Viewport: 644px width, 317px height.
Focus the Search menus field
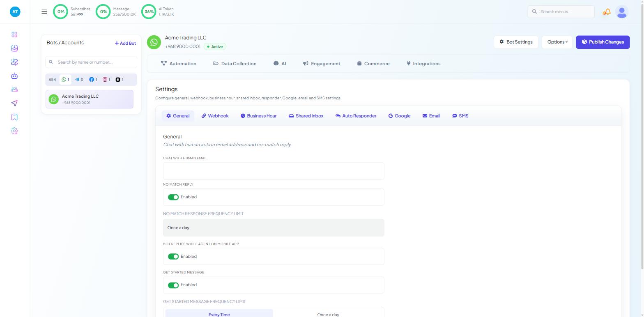pyautogui.click(x=561, y=11)
